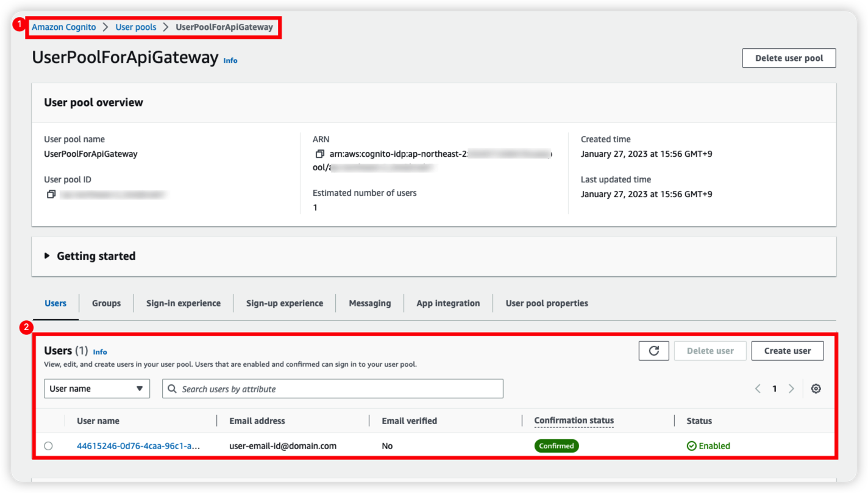
Task: Click the email user-email-id@domain.com
Action: coord(283,446)
